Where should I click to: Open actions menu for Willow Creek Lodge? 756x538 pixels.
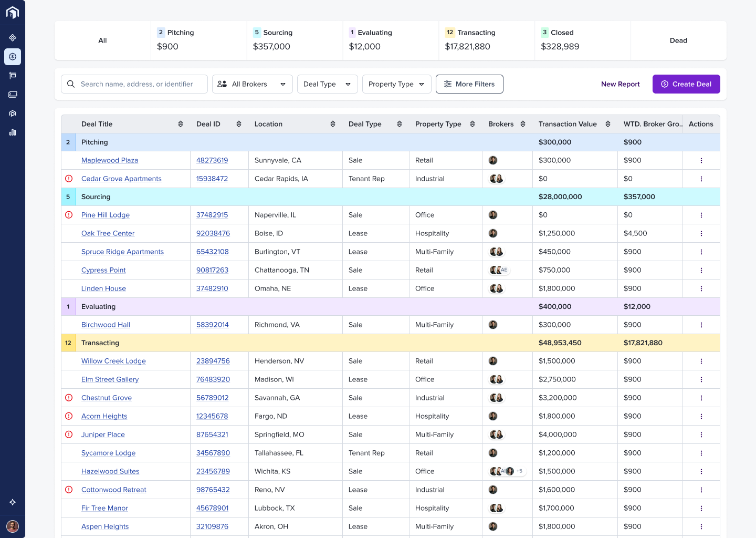701,361
